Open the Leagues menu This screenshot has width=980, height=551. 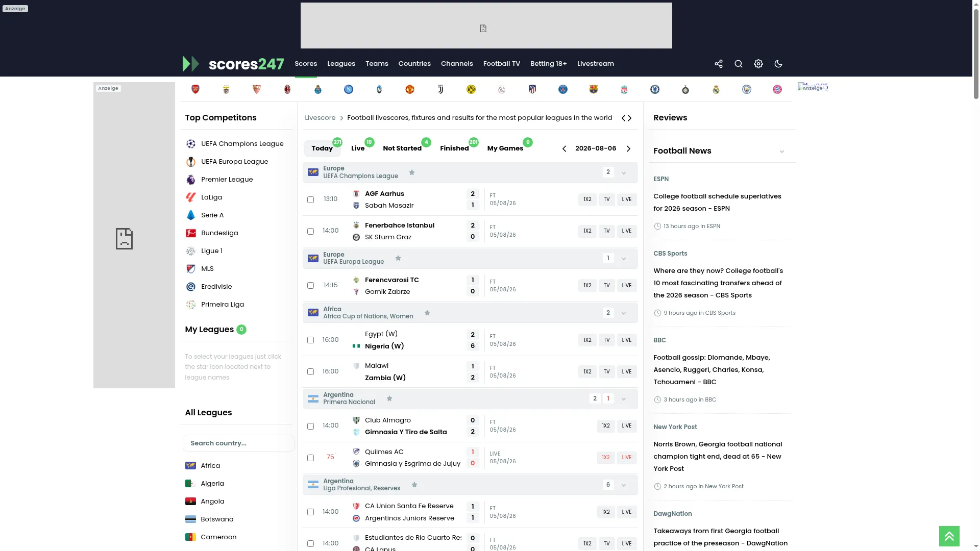pyautogui.click(x=341, y=64)
